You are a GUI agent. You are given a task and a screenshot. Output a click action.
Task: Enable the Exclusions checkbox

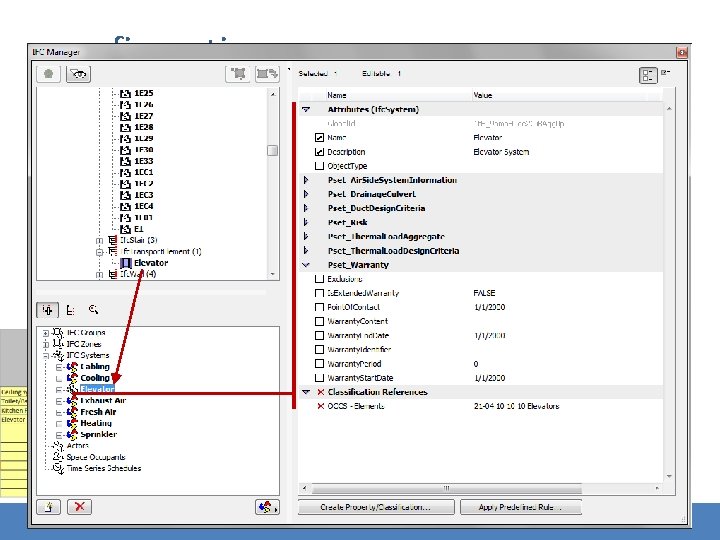point(320,279)
